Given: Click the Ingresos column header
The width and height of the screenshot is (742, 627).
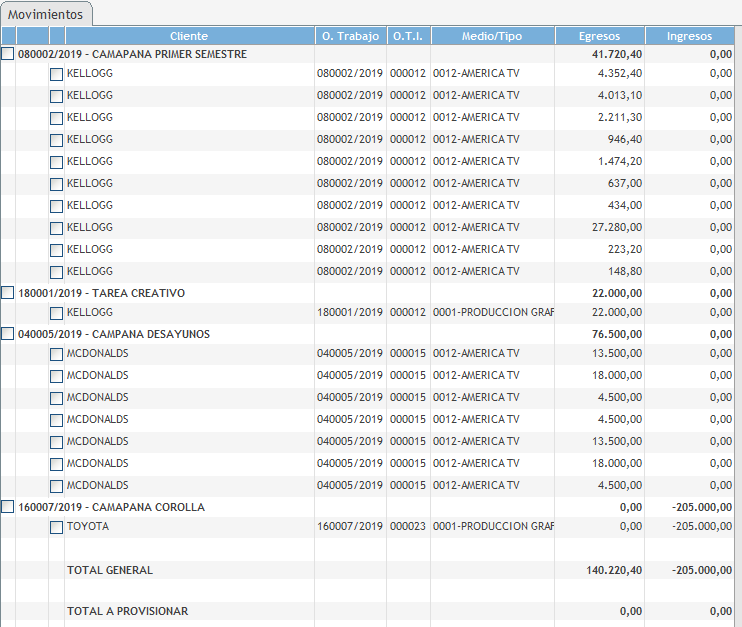Looking at the screenshot, I should 689,36.
